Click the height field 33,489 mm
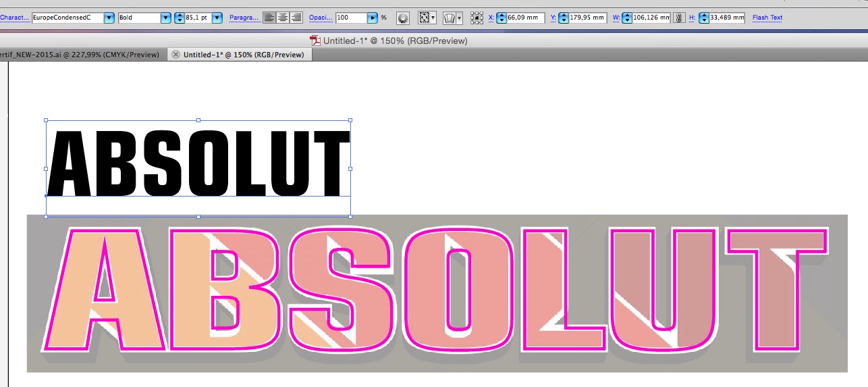The image size is (868, 387). [x=727, y=18]
